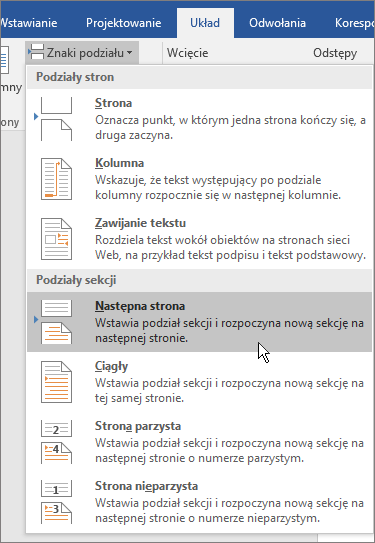Screen dimensions: 375x543
Task: Choose Ciągły continuous section break title
Action: click(111, 366)
